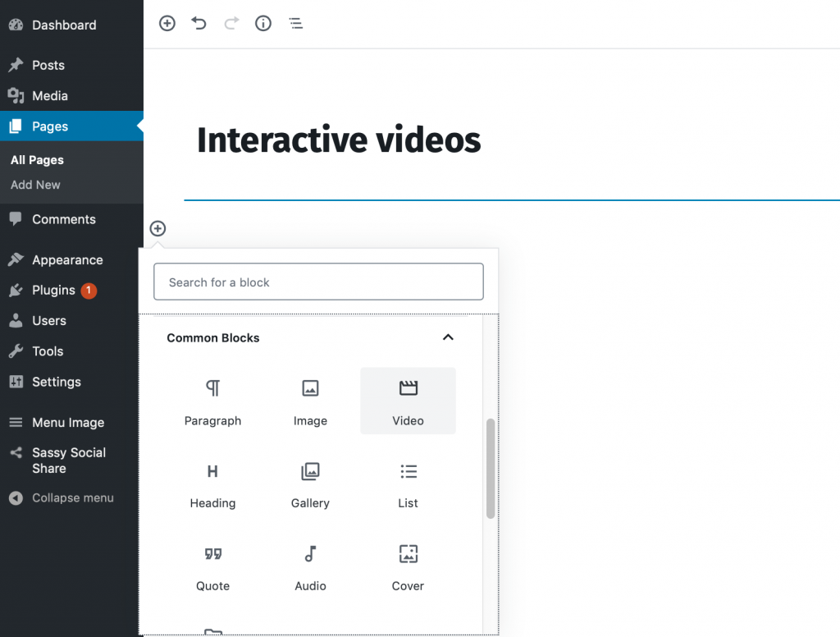Insert a Video block
The width and height of the screenshot is (840, 637).
(408, 401)
